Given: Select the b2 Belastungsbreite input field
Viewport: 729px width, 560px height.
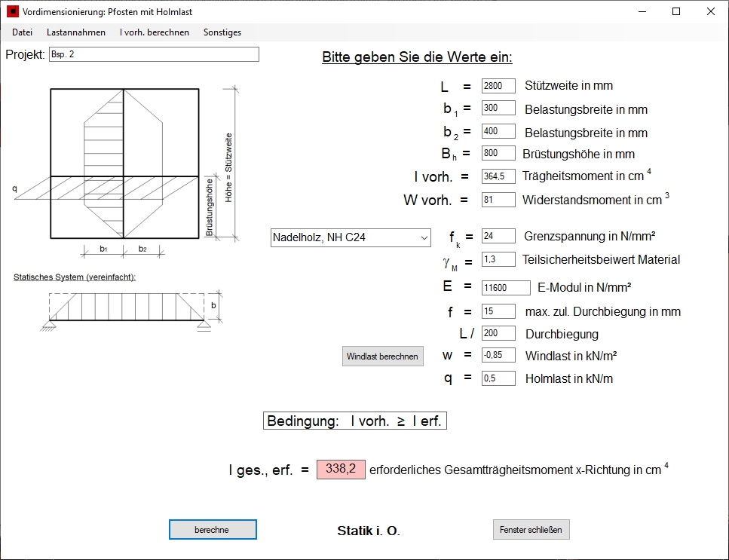Looking at the screenshot, I should 498,131.
